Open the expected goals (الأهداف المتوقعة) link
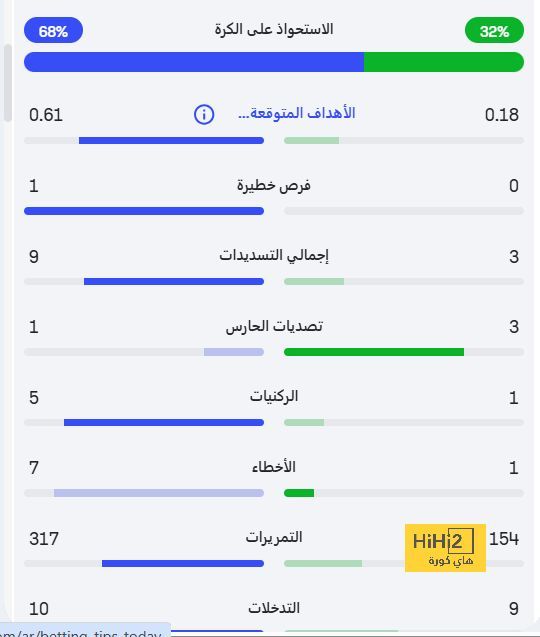The image size is (540, 637). pyautogui.click(x=297, y=113)
